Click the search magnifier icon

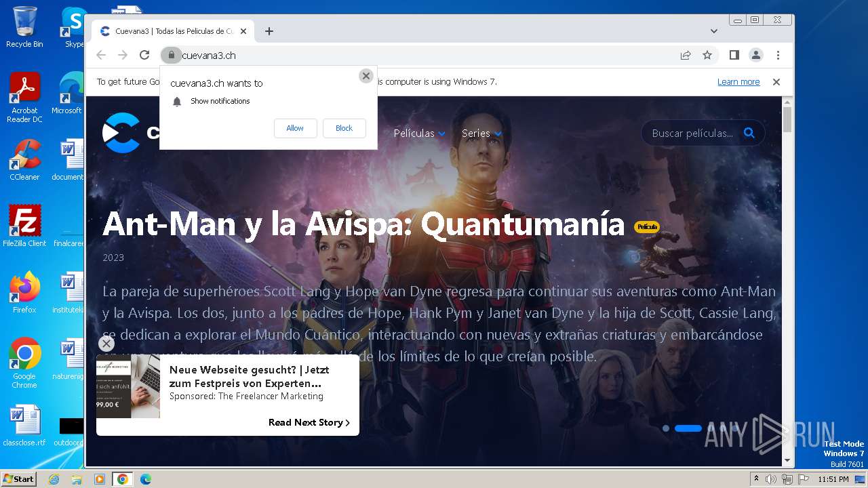749,133
